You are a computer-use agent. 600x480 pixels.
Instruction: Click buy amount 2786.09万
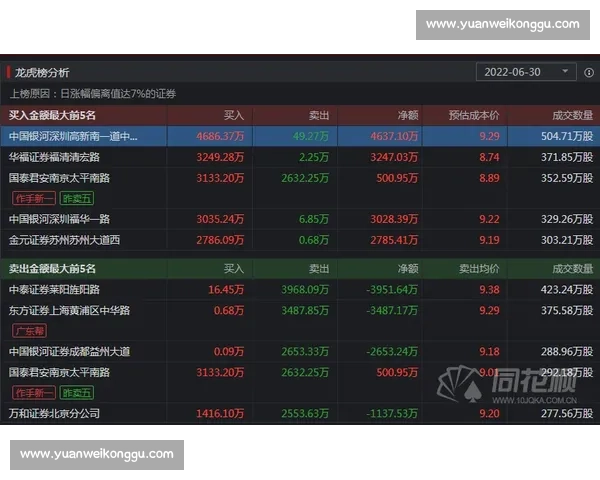tap(220, 240)
